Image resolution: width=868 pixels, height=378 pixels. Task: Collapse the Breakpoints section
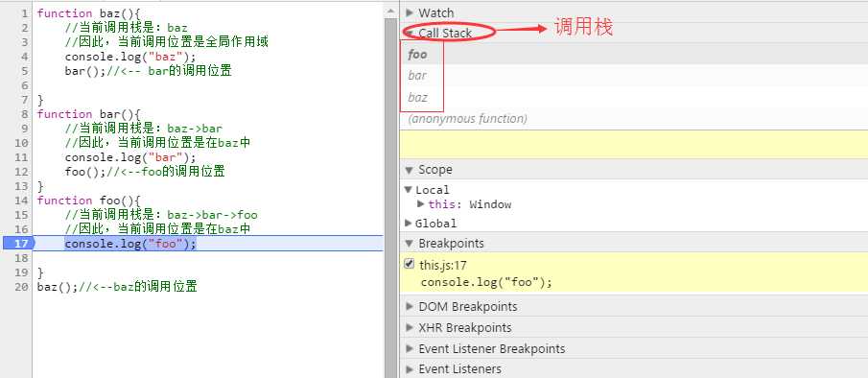[410, 244]
